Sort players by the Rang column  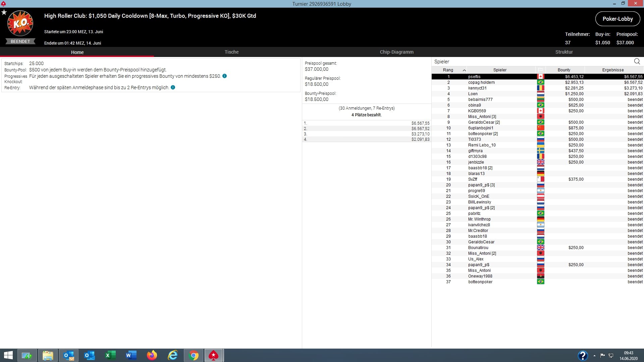[x=448, y=70]
